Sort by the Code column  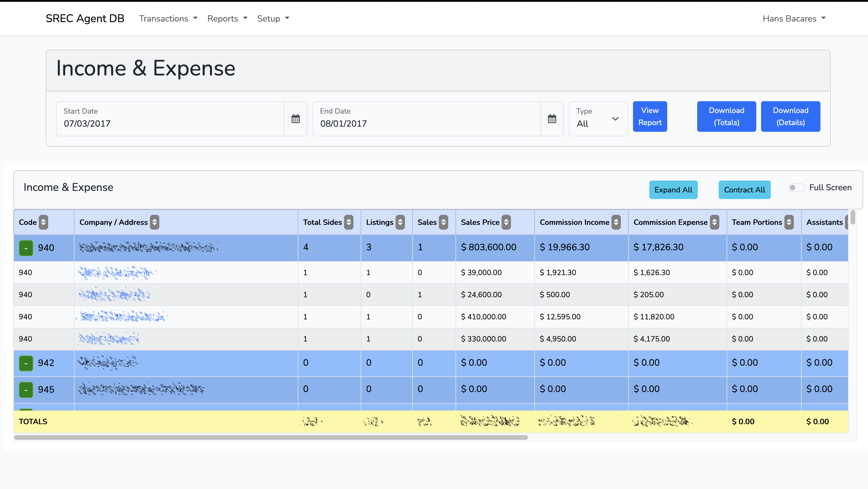pyautogui.click(x=43, y=222)
